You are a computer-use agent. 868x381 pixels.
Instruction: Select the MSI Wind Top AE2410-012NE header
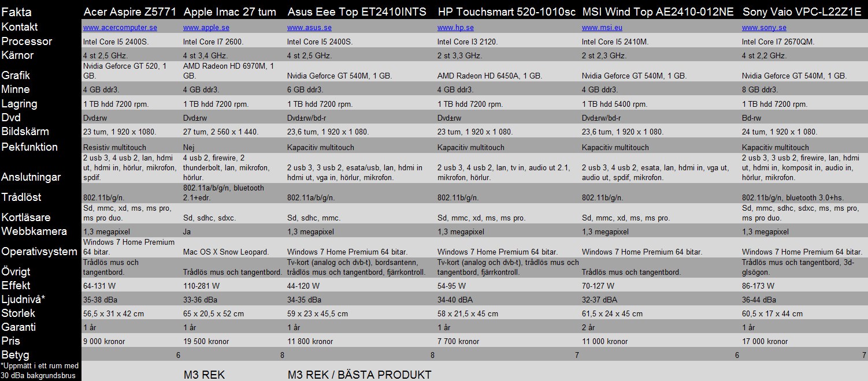(x=659, y=12)
